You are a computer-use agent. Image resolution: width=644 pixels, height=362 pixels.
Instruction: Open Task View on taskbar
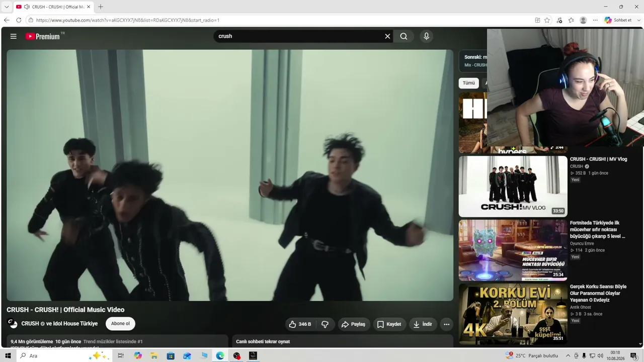121,356
